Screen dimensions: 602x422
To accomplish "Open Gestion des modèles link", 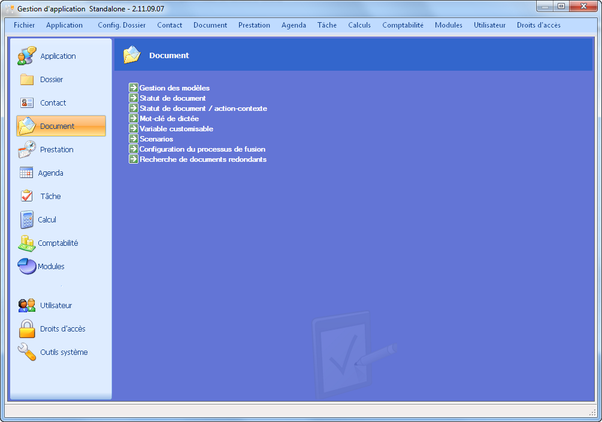I will [x=174, y=88].
